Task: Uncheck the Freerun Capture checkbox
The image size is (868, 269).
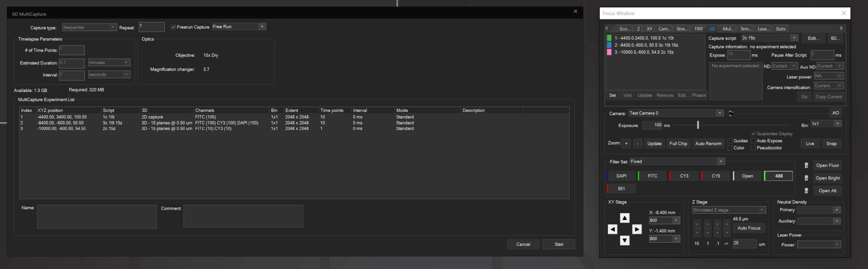Action: tap(173, 27)
